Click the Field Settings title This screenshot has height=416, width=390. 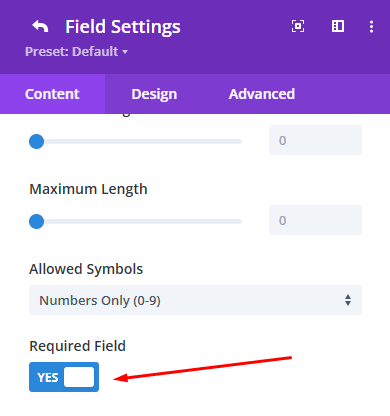123,27
